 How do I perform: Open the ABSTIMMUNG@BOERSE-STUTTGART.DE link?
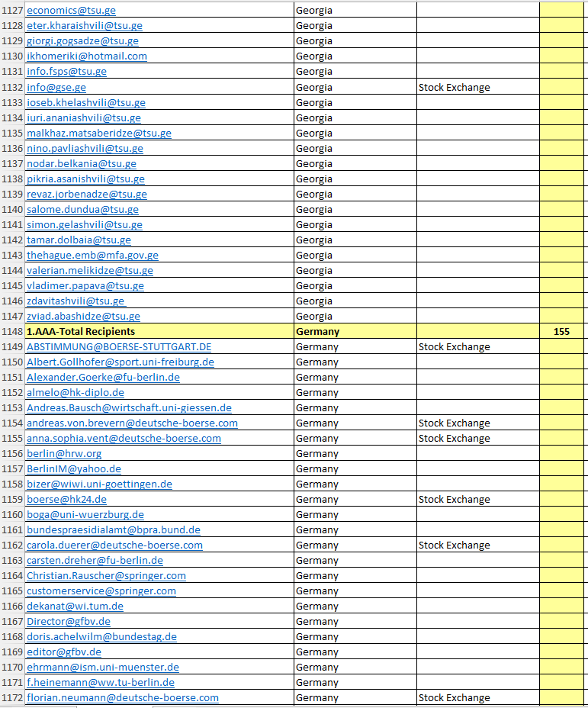tap(119, 347)
